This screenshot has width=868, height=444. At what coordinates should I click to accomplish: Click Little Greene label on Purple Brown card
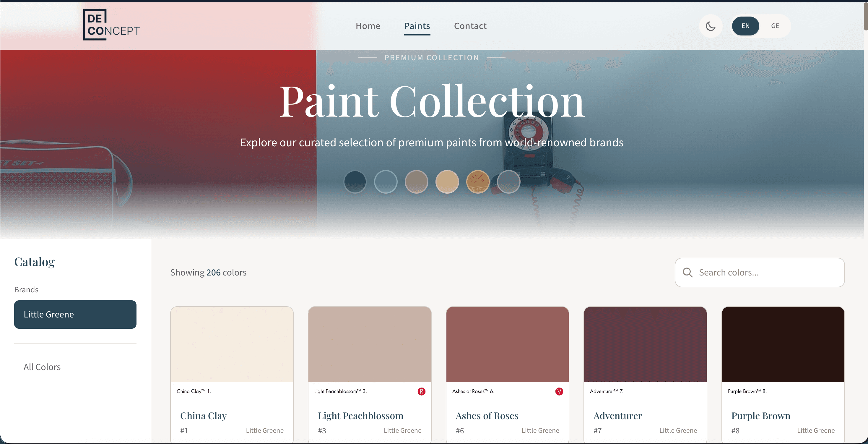(x=816, y=430)
